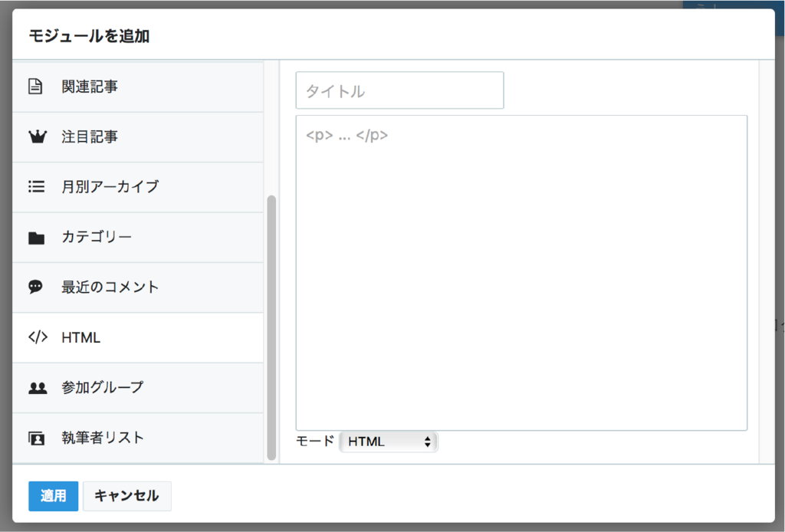This screenshot has width=785, height=532.
Task: Click the 適用 apply button
Action: [x=53, y=496]
